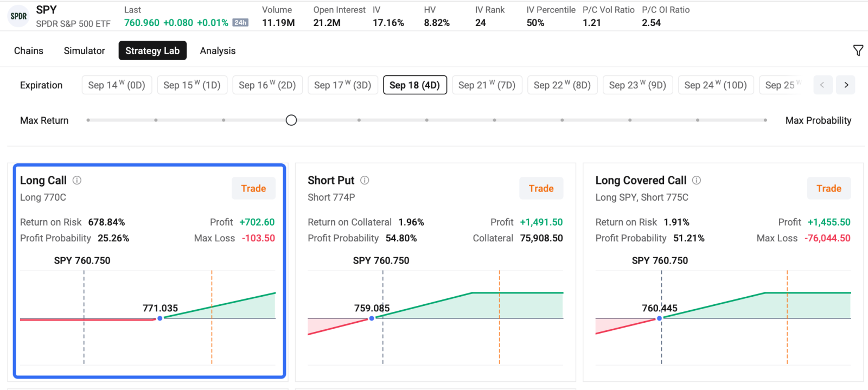Image resolution: width=868 pixels, height=390 pixels.
Task: Click Trade button on Short Put card
Action: click(x=541, y=188)
